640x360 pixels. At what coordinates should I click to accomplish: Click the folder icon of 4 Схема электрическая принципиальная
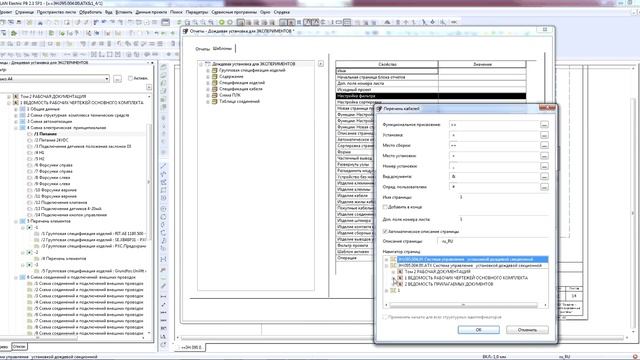point(23,128)
